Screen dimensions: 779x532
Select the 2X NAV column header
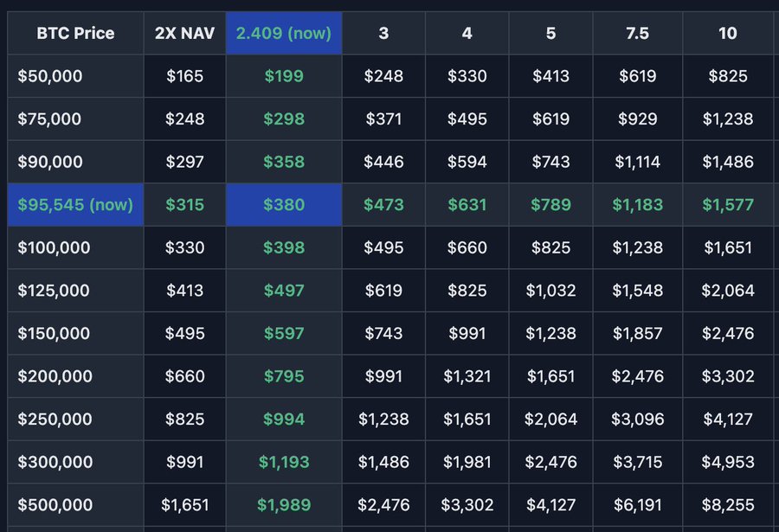(185, 33)
